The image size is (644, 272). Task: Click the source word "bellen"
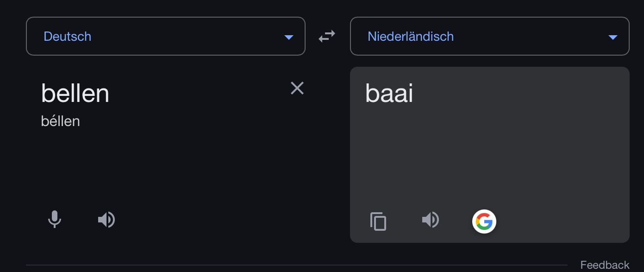pos(75,93)
